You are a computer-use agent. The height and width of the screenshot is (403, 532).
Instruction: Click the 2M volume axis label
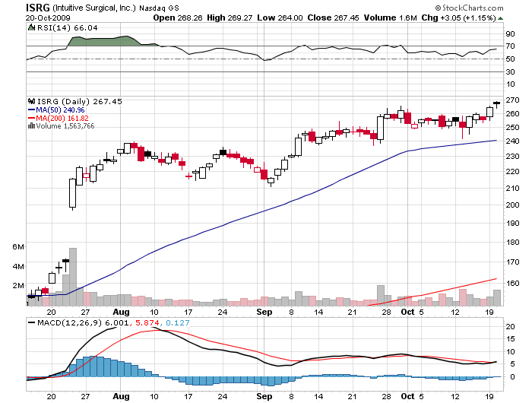coord(18,286)
